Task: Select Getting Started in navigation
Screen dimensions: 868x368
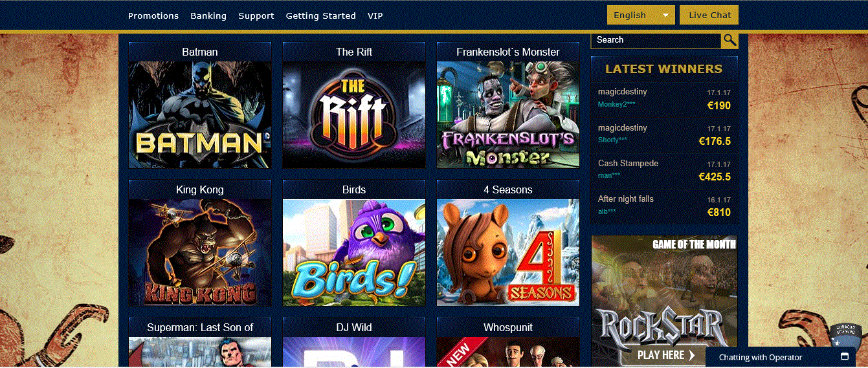Action: [x=321, y=16]
